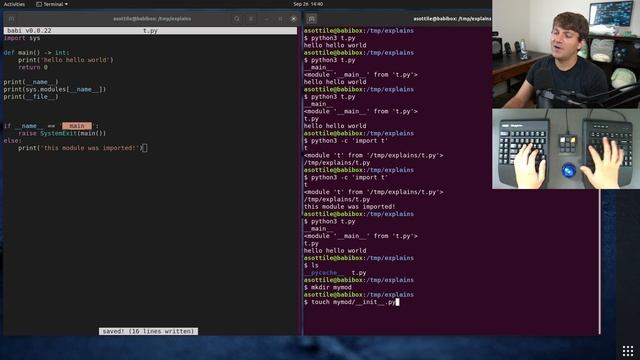Click the new tab icon in left terminal window

11,19
